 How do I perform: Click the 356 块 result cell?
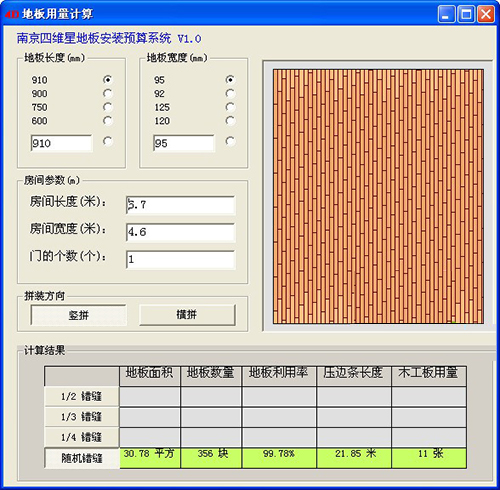pyautogui.click(x=211, y=458)
